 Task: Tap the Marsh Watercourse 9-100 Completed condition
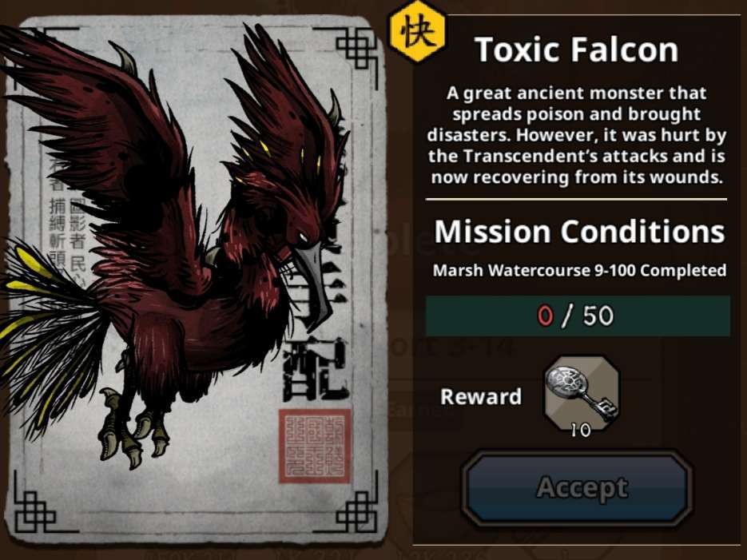(579, 271)
